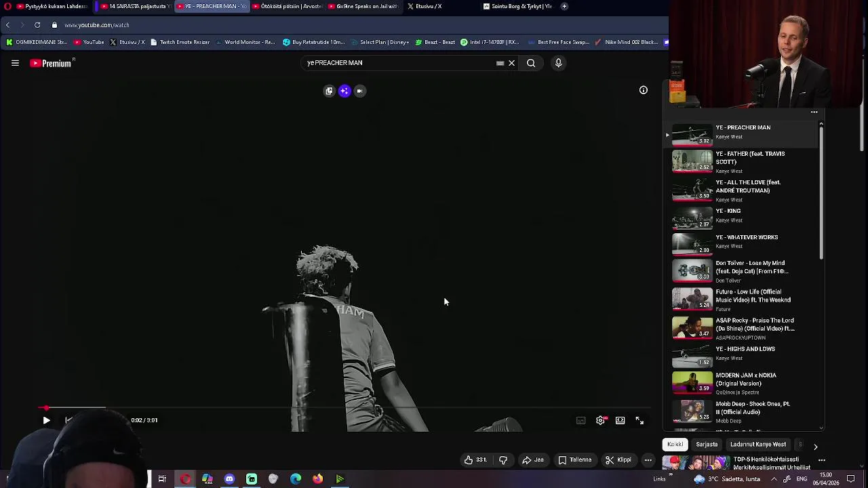Open player settings gear
The width and height of the screenshot is (868, 488).
coord(601,420)
